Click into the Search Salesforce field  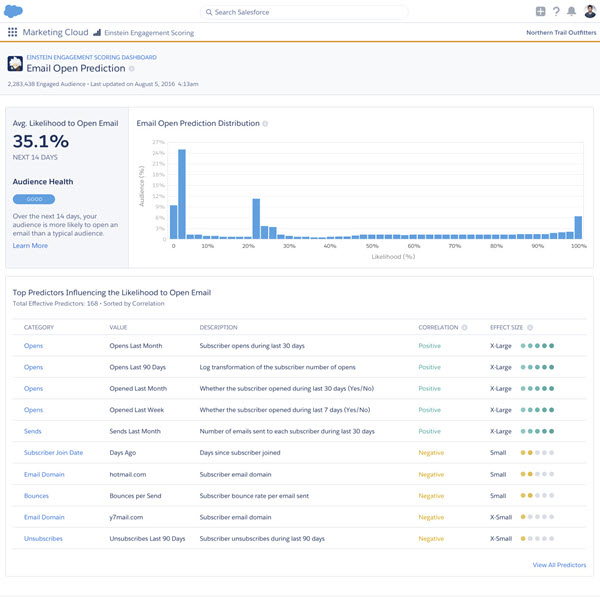(304, 12)
